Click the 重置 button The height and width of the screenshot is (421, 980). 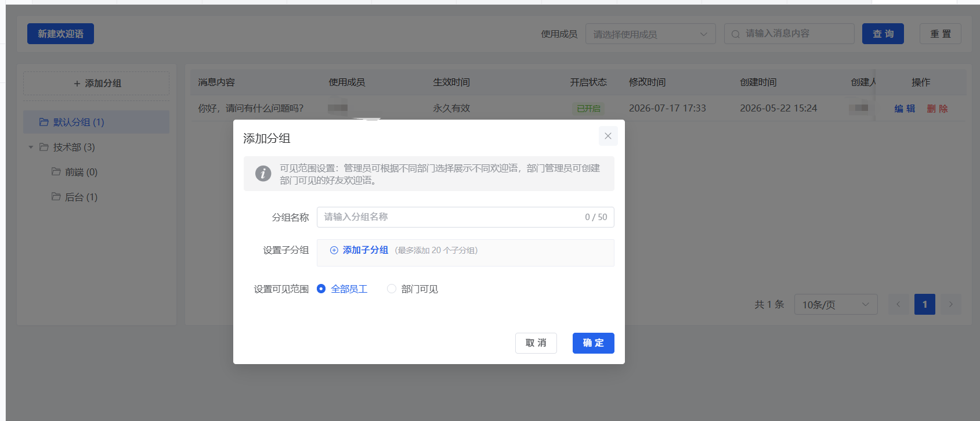point(941,34)
